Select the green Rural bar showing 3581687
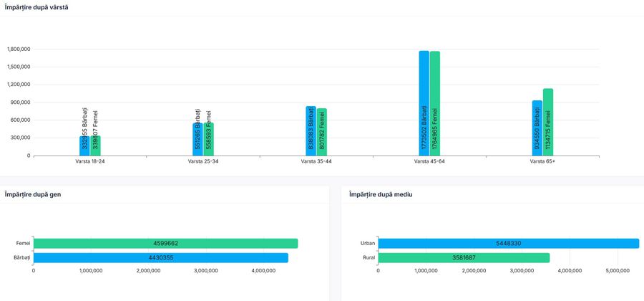The image size is (644, 301). (x=464, y=257)
